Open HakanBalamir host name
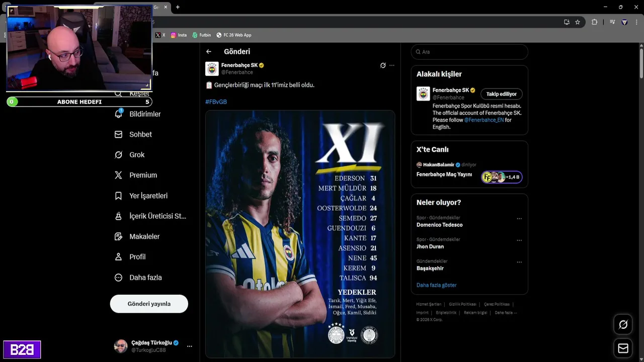Viewport: 644px width, 362px height. click(x=439, y=165)
